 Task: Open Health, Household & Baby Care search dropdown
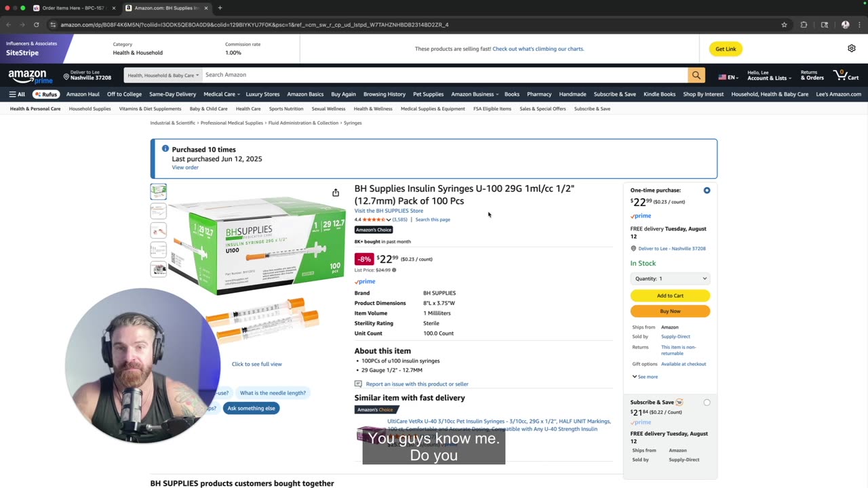[x=163, y=75]
